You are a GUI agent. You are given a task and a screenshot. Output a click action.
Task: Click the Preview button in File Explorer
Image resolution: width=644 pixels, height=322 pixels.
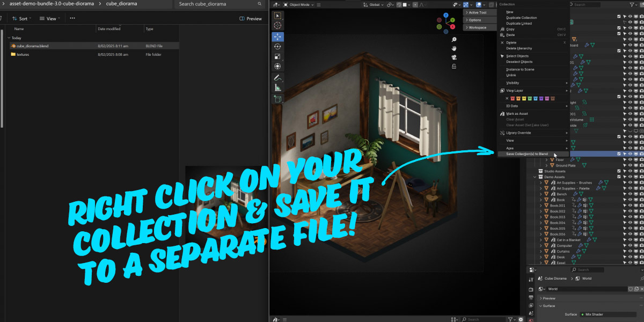pyautogui.click(x=251, y=18)
